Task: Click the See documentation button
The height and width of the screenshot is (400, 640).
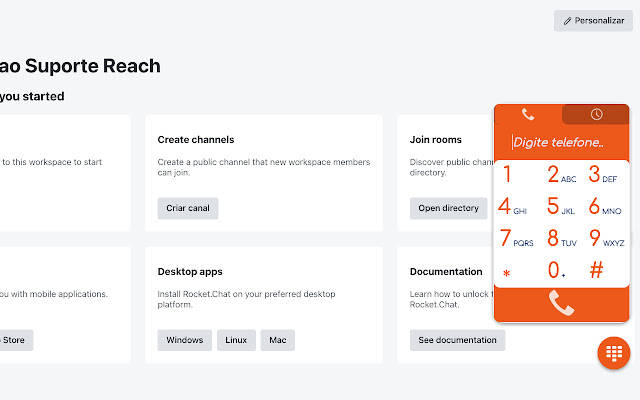Action: point(457,340)
